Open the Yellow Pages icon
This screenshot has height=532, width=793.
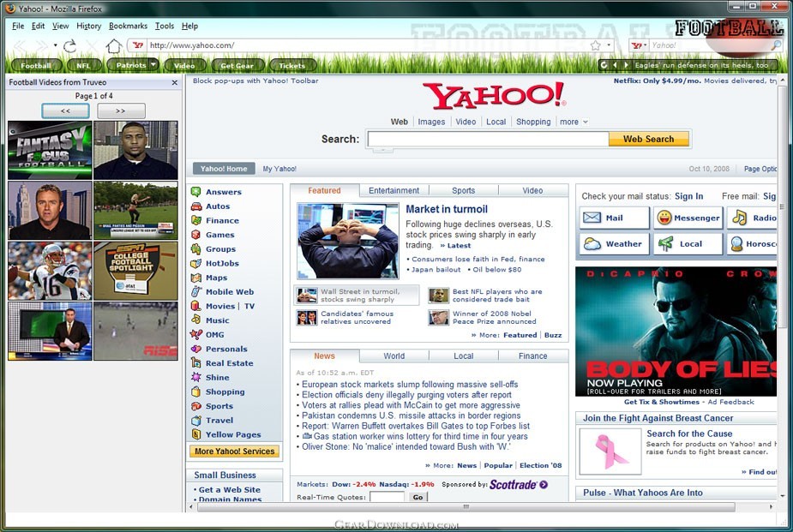pyautogui.click(x=196, y=434)
